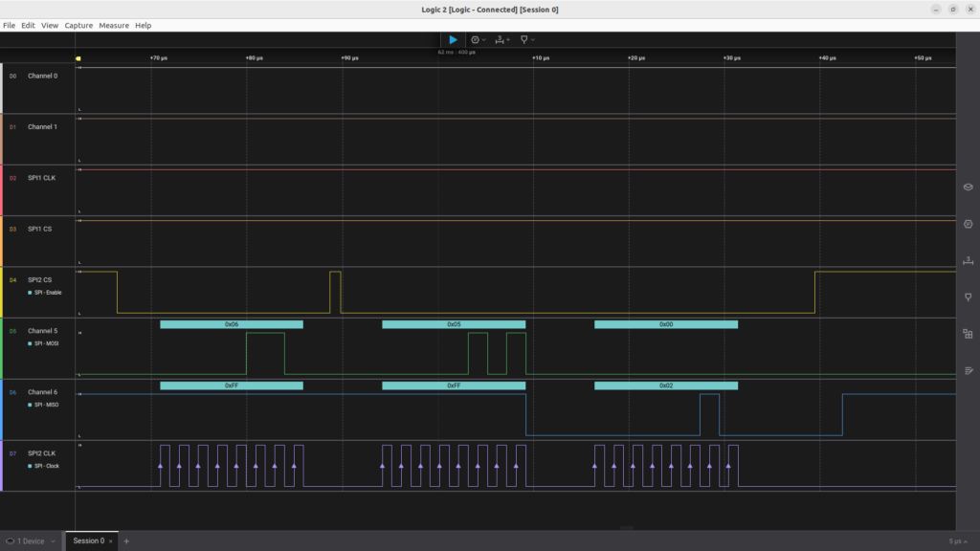Click the +30 µs ruler label
The image size is (980, 551).
click(732, 58)
